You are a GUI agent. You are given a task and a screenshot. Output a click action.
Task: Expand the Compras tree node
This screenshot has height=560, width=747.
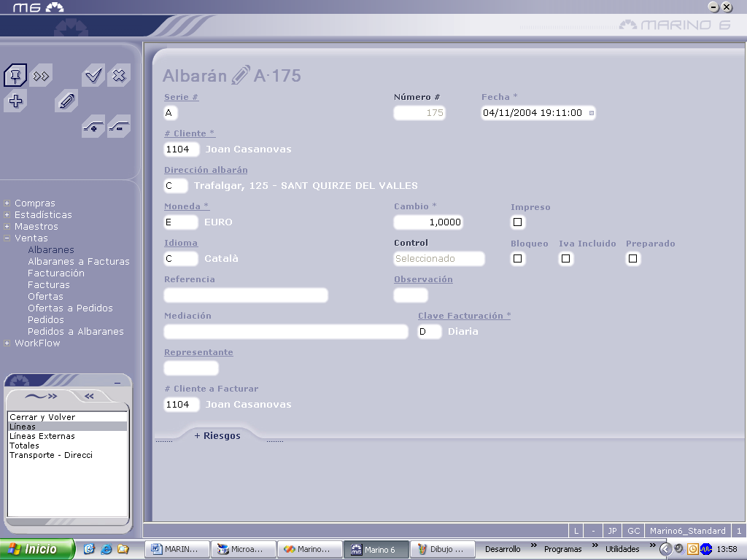tap(7, 203)
